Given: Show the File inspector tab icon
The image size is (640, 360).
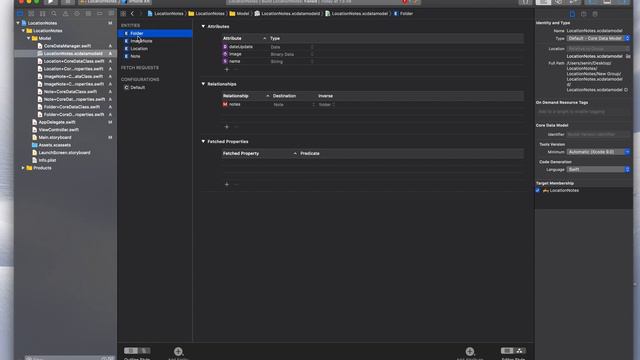Looking at the screenshot, I should [572, 14].
